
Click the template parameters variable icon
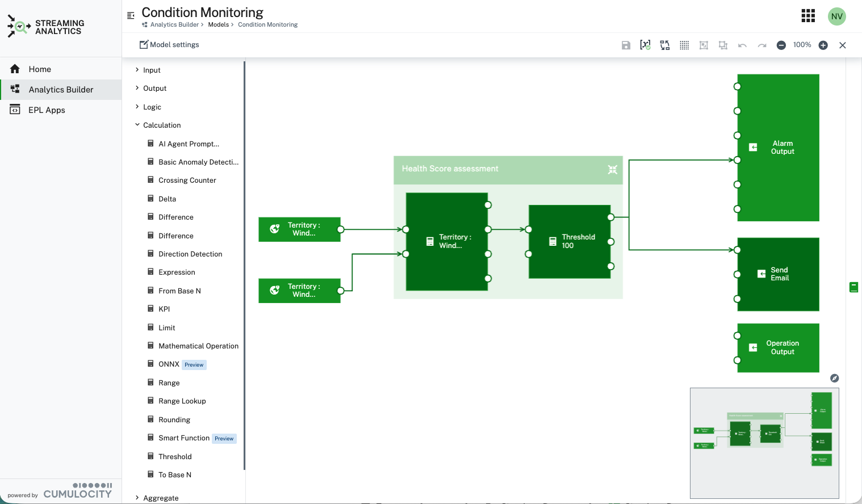pos(645,45)
